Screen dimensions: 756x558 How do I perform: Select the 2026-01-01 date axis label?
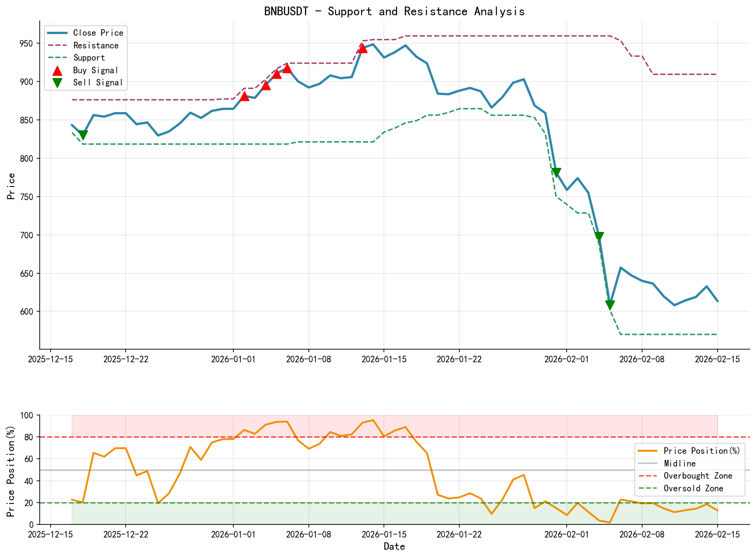234,358
